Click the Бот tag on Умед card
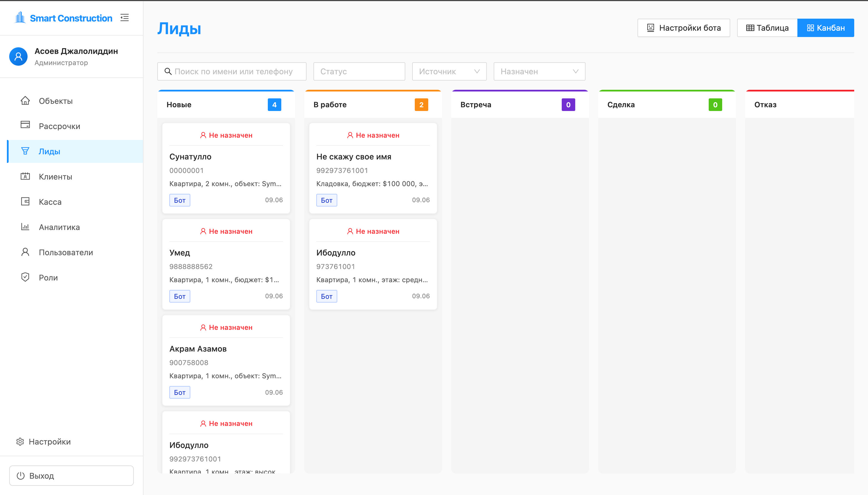 (180, 297)
